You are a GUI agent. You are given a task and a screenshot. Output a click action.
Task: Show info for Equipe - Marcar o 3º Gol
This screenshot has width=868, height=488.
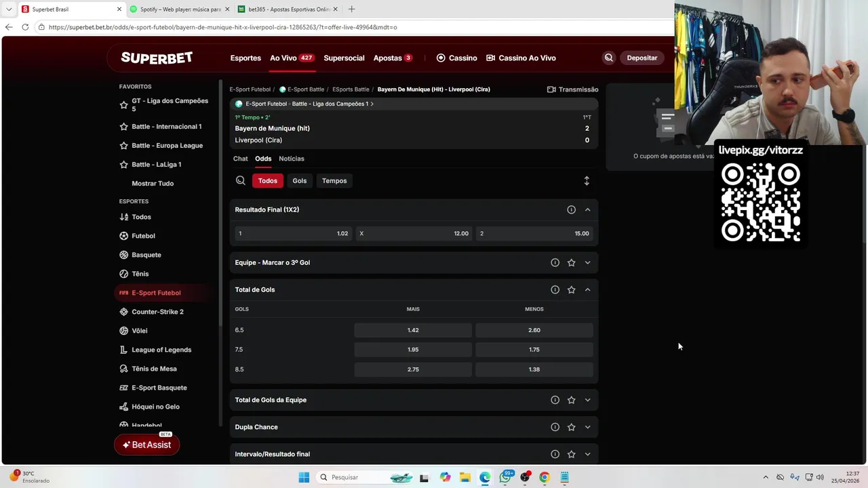tap(555, 262)
